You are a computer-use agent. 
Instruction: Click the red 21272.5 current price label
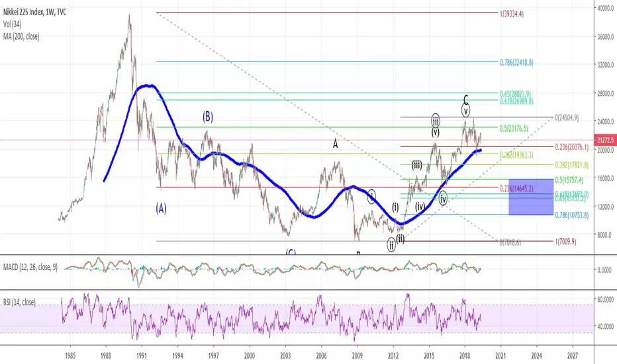tap(605, 140)
